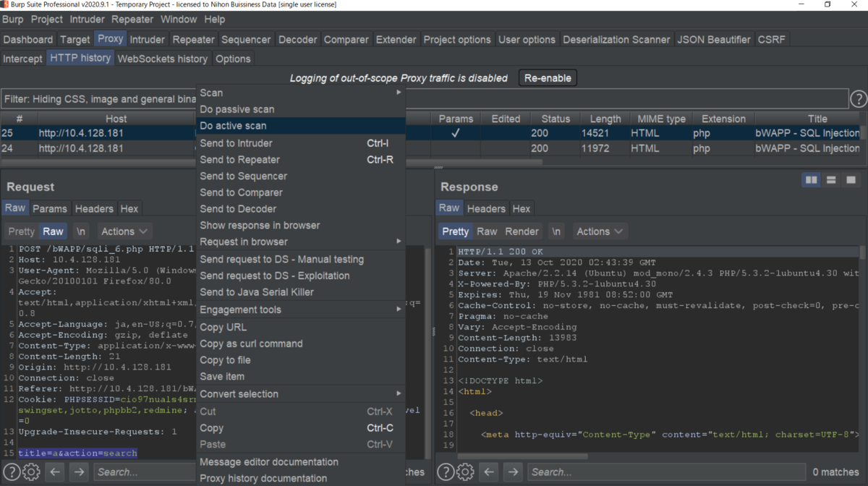The width and height of the screenshot is (868, 486).
Task: Sort history by Status column
Action: [556, 119]
